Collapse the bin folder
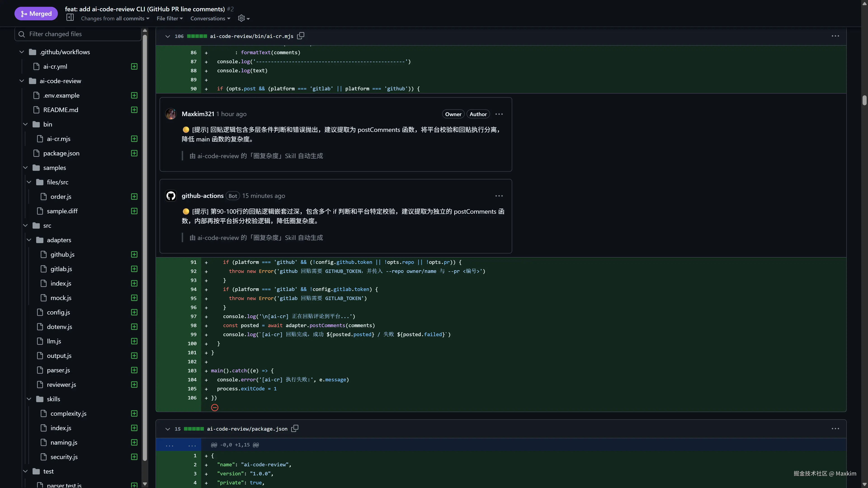This screenshot has height=488, width=868. 25,124
